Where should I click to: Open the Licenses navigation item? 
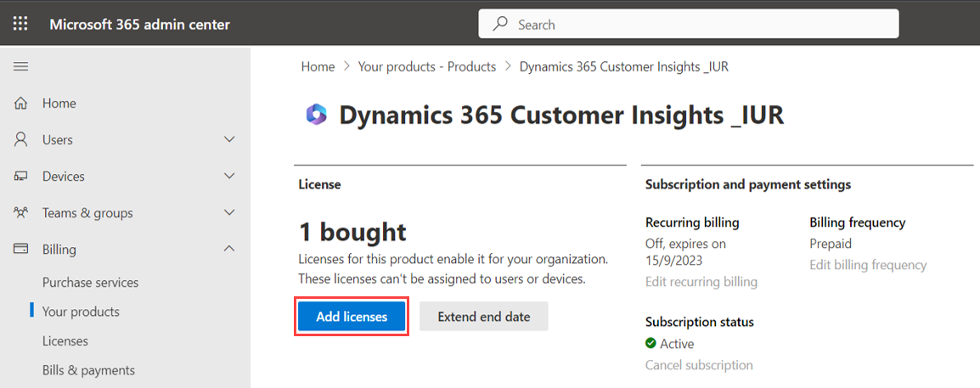(x=65, y=340)
